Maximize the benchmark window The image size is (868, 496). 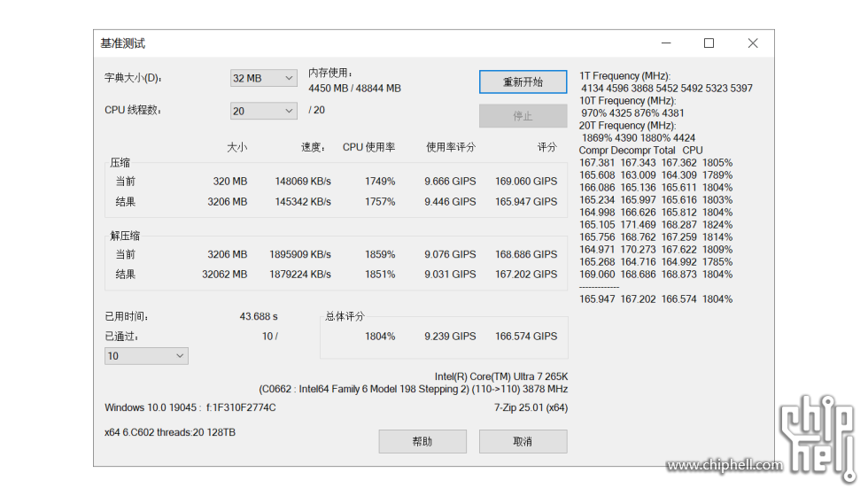(709, 43)
